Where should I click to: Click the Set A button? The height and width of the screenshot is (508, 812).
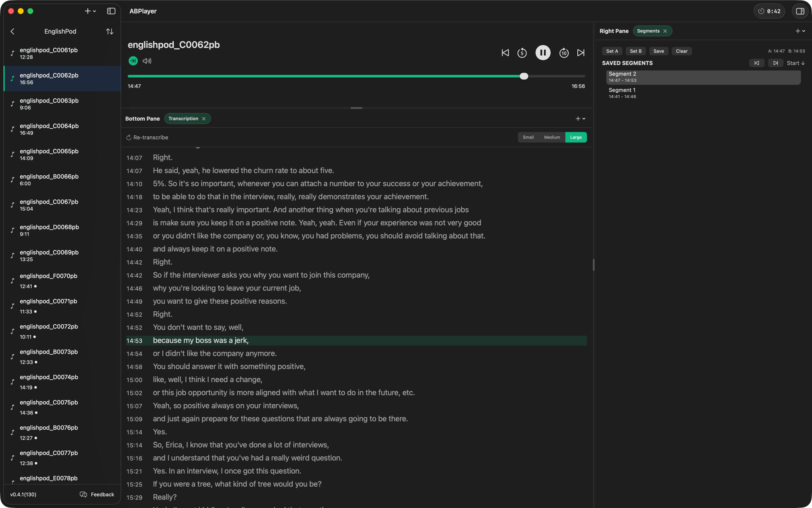coord(612,51)
